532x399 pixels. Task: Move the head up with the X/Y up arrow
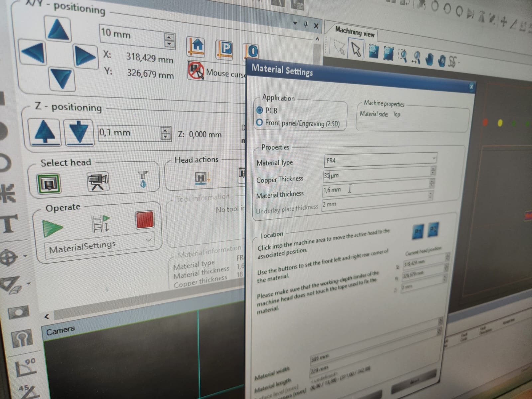pos(58,29)
